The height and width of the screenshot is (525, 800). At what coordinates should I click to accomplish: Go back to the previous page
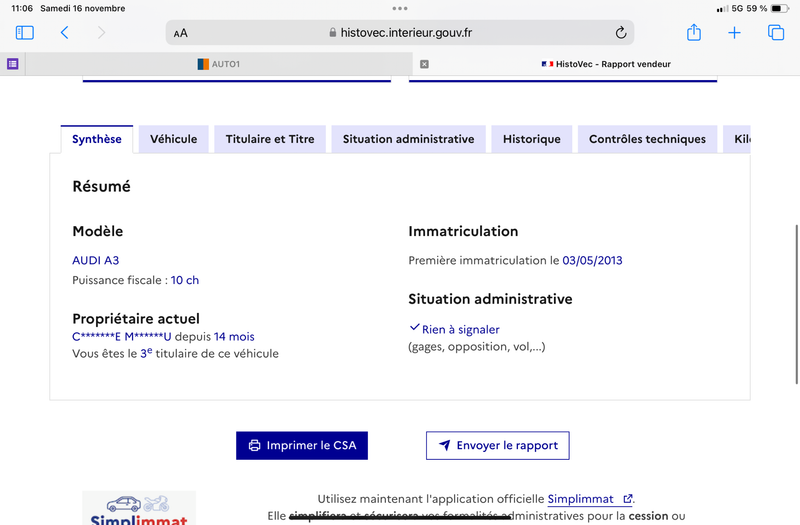pos(64,33)
